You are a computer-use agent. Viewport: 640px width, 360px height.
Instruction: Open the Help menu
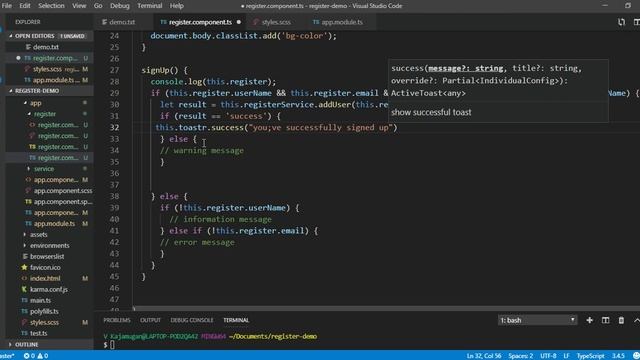[176, 6]
